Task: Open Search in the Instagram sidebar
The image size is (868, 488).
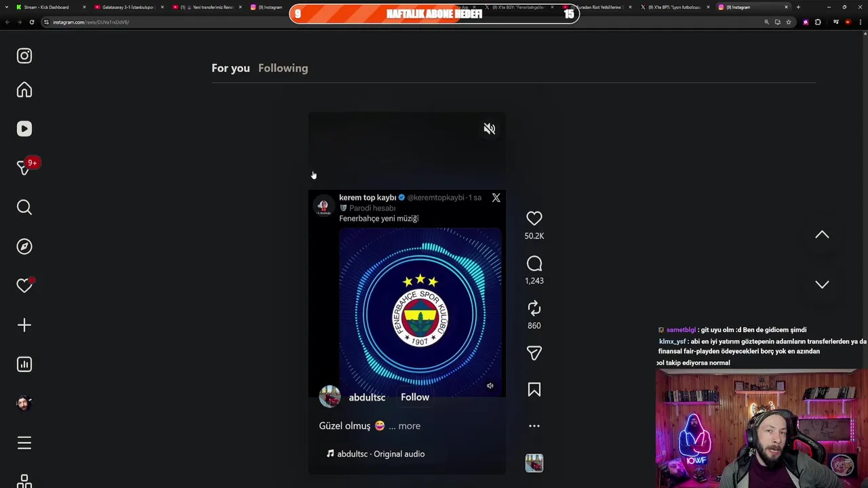Action: click(x=24, y=207)
